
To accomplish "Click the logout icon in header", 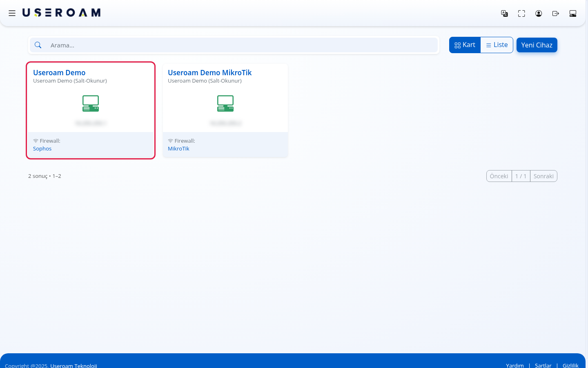I will (x=556, y=13).
